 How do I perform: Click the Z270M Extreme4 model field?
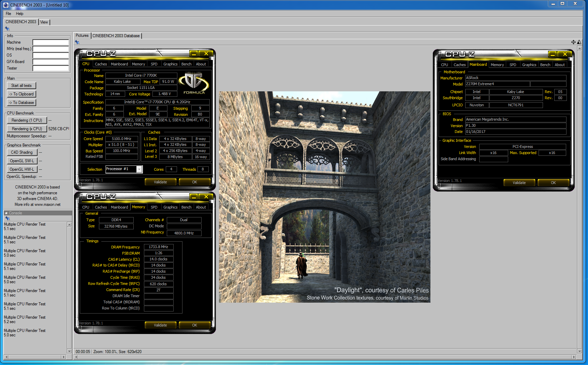[x=497, y=84]
